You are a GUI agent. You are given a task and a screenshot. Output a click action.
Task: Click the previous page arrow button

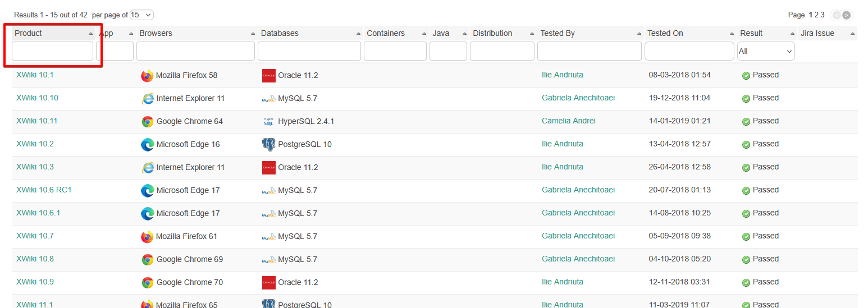click(x=836, y=15)
